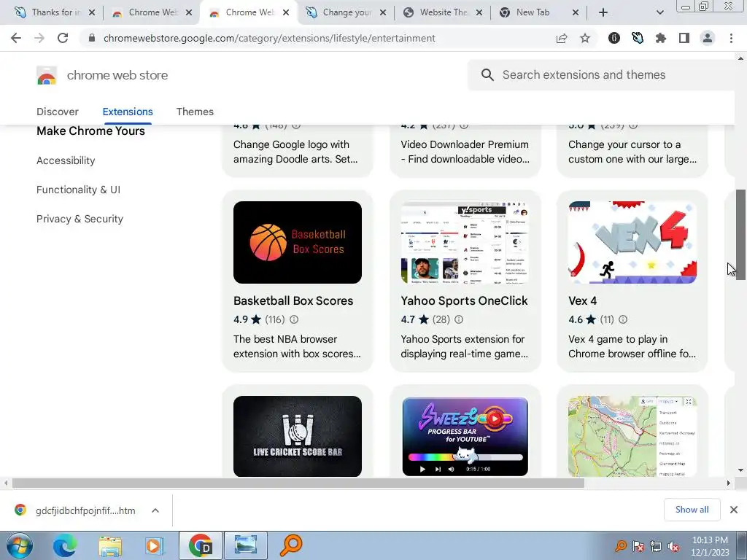The width and height of the screenshot is (747, 560).
Task: Open the Basketball Box Scores thumbnail
Action: (x=298, y=242)
